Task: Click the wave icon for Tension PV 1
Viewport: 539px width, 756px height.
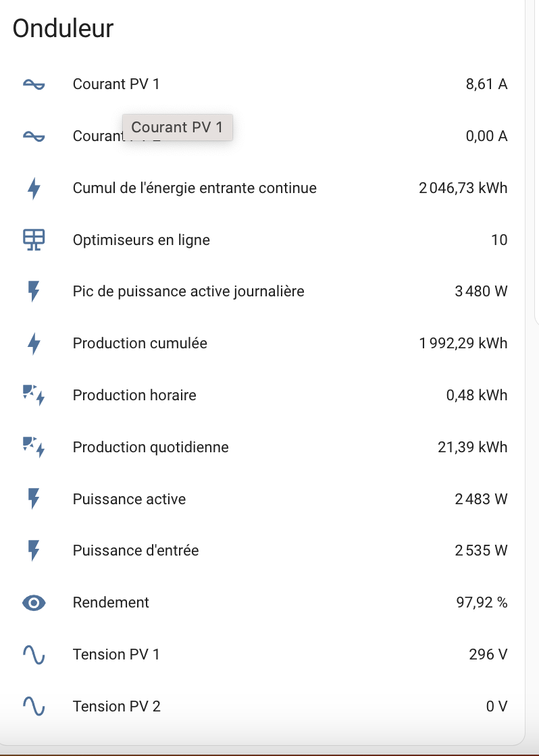Action: pyautogui.click(x=34, y=655)
